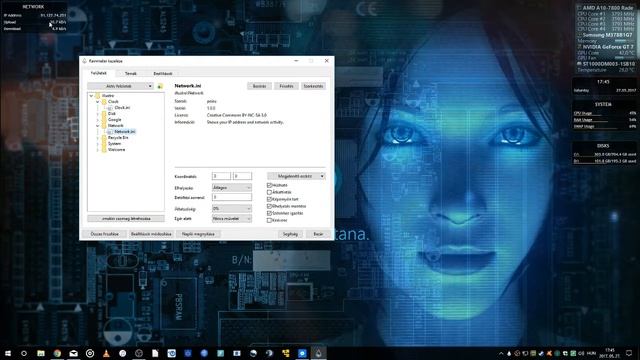Click the Rainmeter raindrop icon on the taskbar
This screenshot has height=360, width=640.
point(318,353)
